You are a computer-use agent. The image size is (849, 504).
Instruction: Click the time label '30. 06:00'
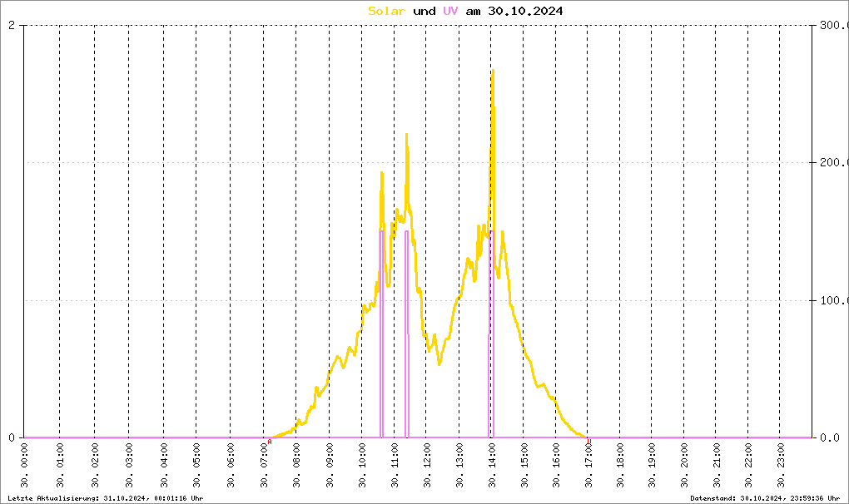231,466
